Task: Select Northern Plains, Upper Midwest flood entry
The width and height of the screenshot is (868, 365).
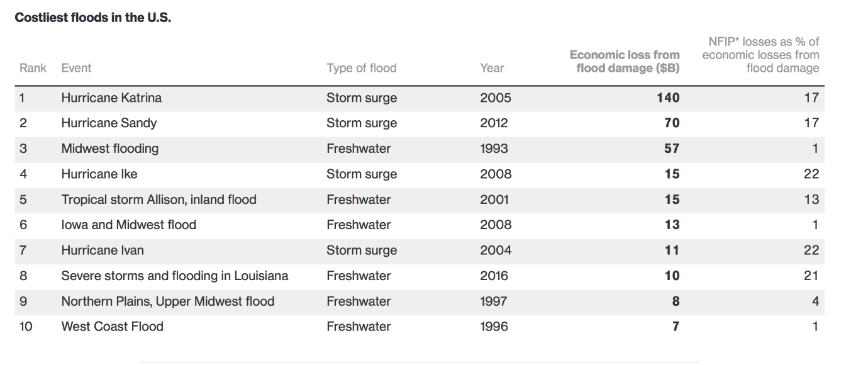Action: [x=168, y=301]
